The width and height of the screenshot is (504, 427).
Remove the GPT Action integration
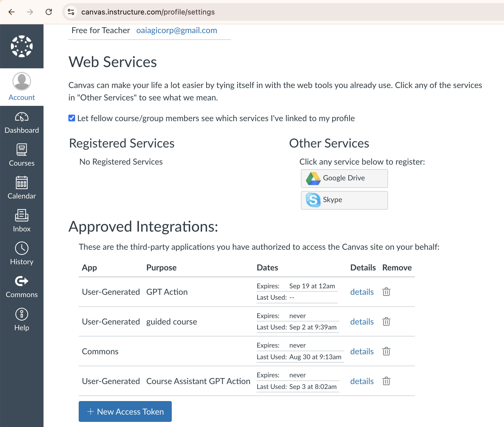coord(386,292)
